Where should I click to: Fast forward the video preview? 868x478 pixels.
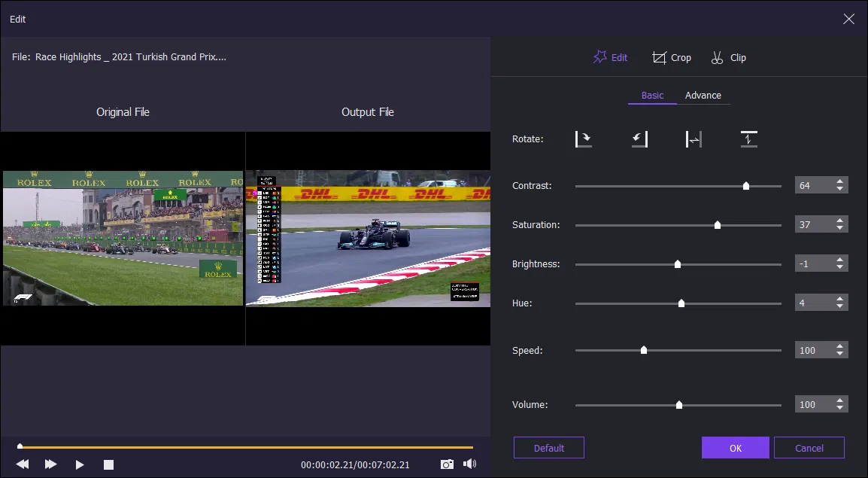tap(50, 464)
